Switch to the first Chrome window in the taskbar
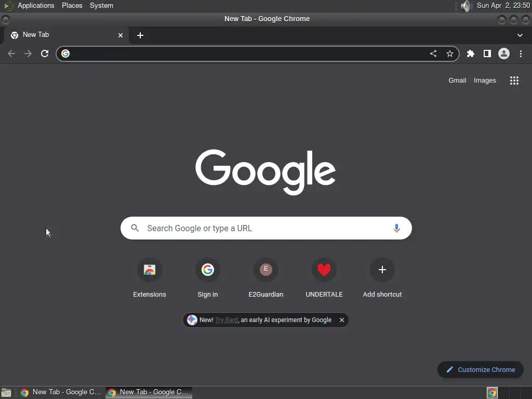This screenshot has width=532, height=399. pos(61,392)
